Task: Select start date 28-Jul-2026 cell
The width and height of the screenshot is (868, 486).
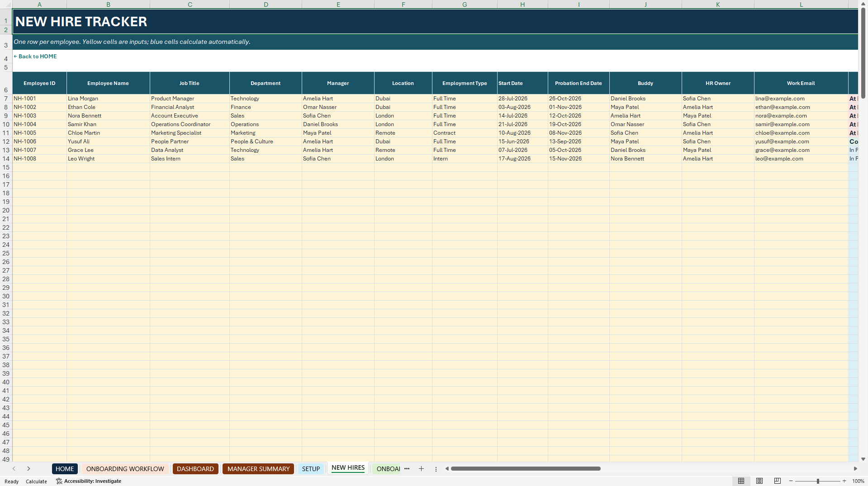Action: pos(522,99)
